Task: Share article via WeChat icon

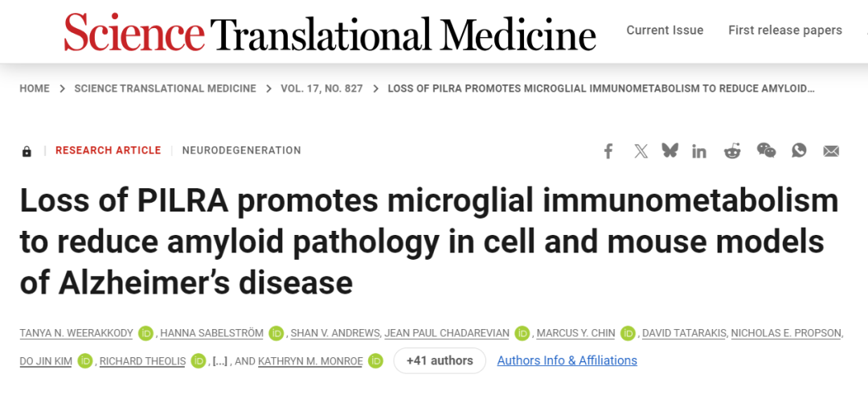Action: point(766,150)
